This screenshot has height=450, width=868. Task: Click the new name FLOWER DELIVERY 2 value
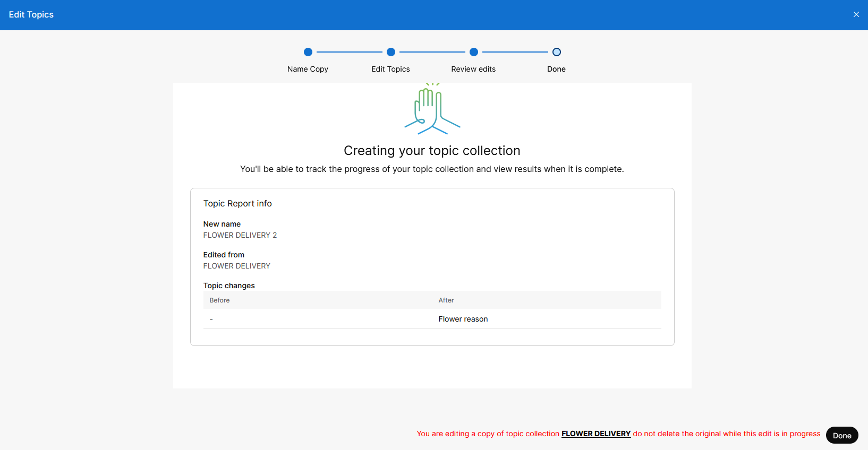coord(240,235)
